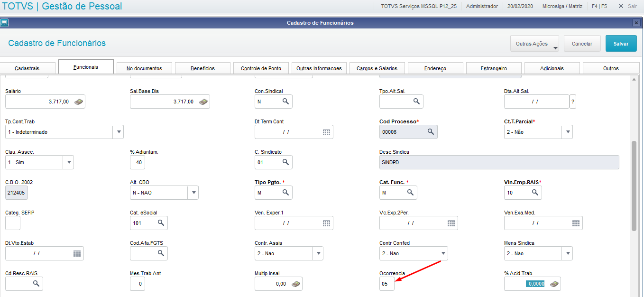Viewport: 644px width, 297px height.
Task: Click scrollbar up arrow of form
Action: (x=634, y=80)
